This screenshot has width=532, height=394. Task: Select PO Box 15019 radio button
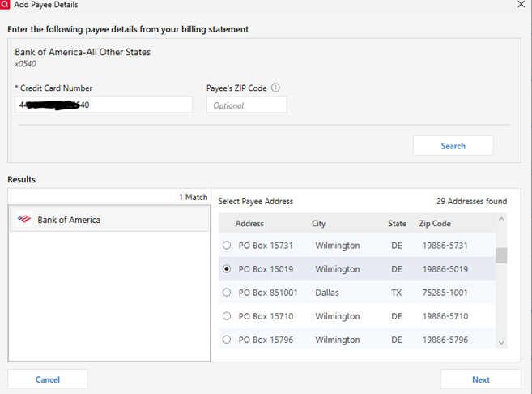tap(227, 269)
